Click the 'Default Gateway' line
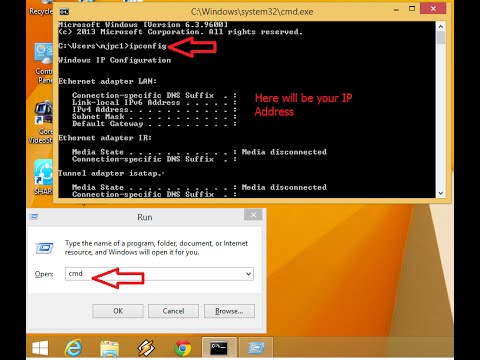 (154, 124)
